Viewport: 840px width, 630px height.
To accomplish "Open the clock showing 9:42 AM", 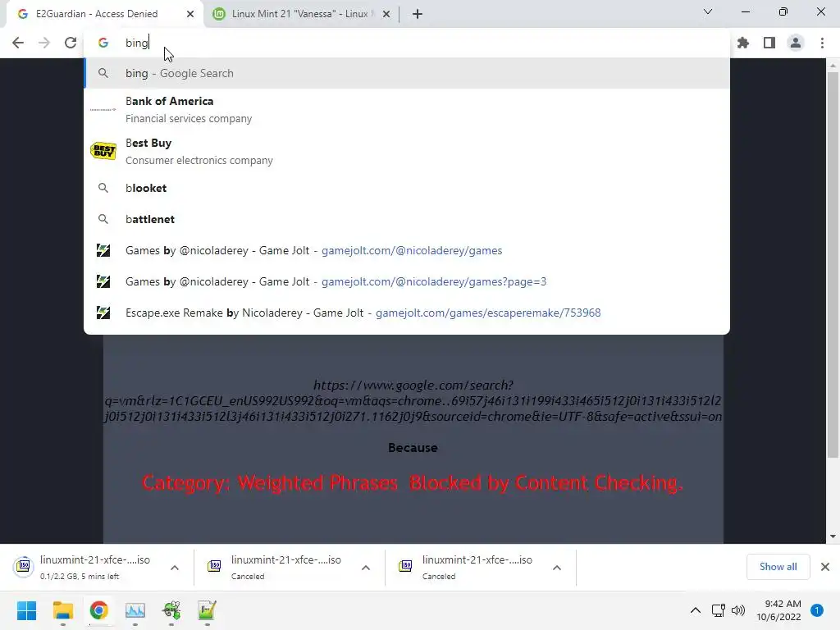I will point(779,610).
